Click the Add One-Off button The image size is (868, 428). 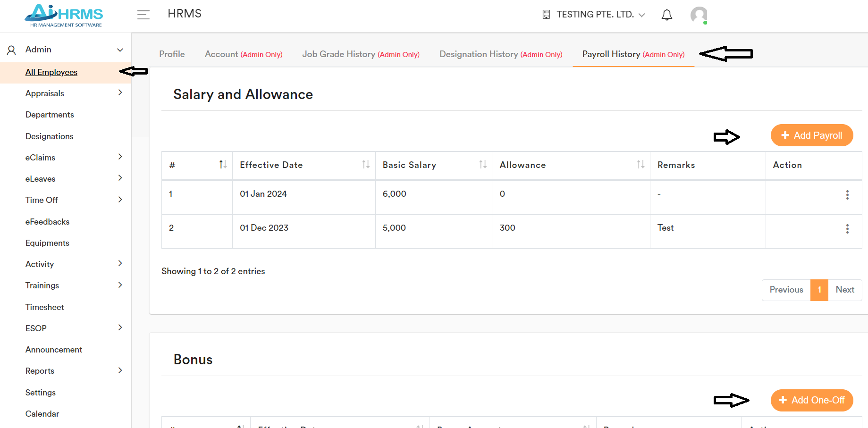pos(811,400)
